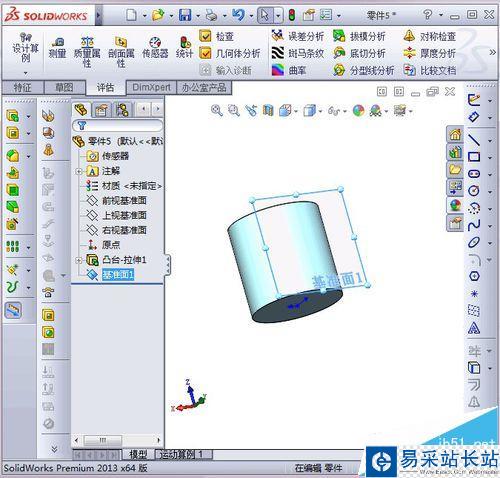Image resolution: width=500 pixels, height=478 pixels.
Task: Click Zoom to Area icon
Action: coord(234,110)
